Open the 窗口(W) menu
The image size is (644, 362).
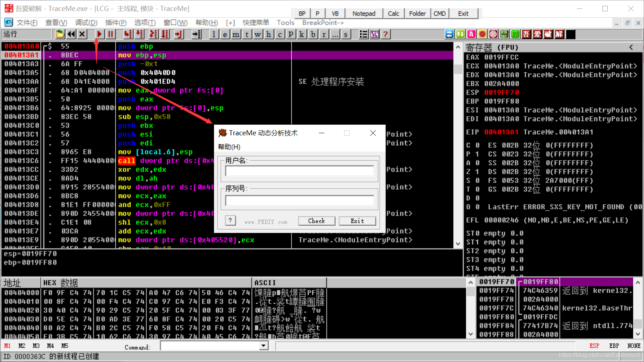click(x=176, y=23)
